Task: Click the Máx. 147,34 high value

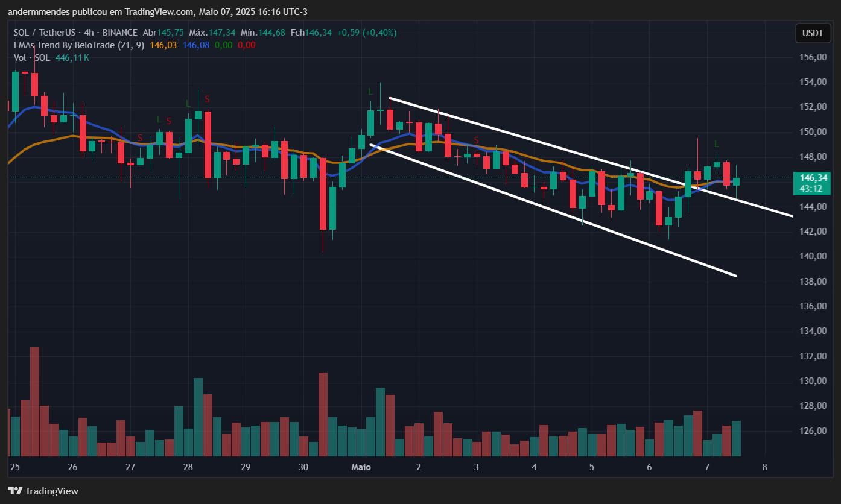Action: pyautogui.click(x=222, y=33)
